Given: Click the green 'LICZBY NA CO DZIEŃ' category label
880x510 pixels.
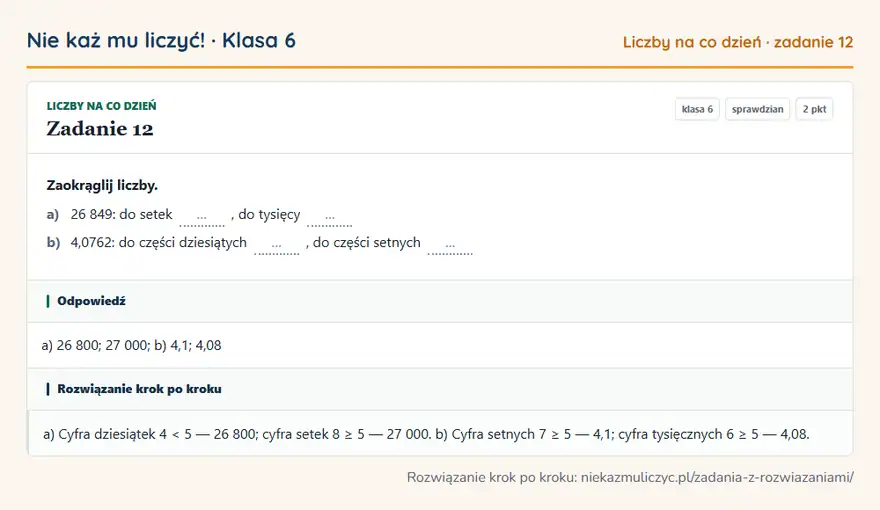Looking at the screenshot, I should [102, 106].
